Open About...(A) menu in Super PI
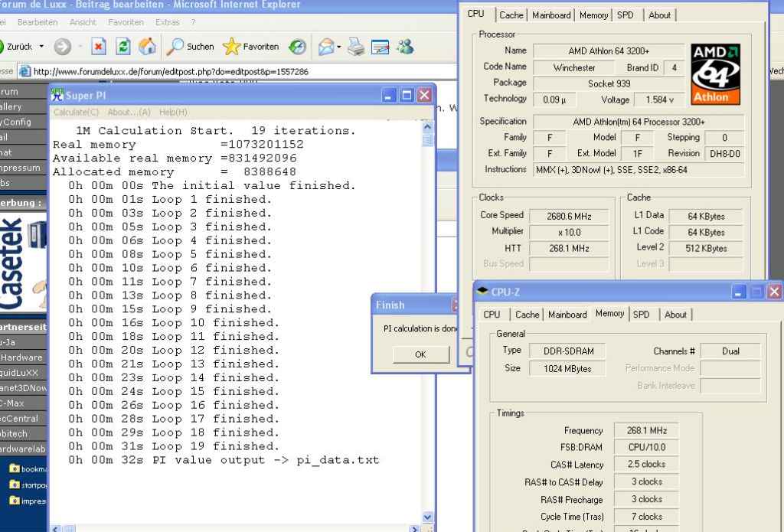The image size is (784, 532). [129, 112]
